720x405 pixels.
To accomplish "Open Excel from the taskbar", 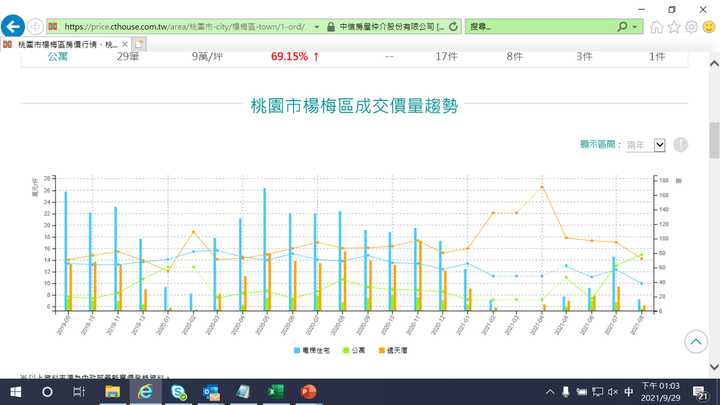I will (x=276, y=392).
